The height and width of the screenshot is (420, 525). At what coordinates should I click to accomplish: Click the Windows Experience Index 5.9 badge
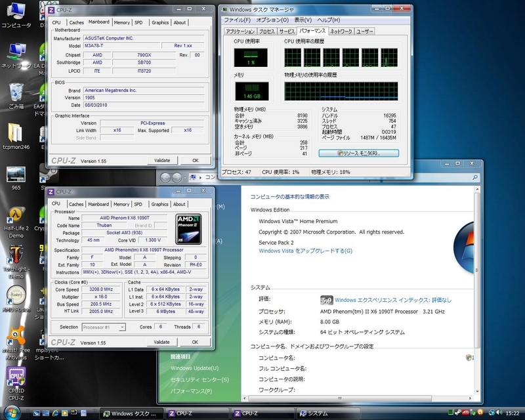326,301
